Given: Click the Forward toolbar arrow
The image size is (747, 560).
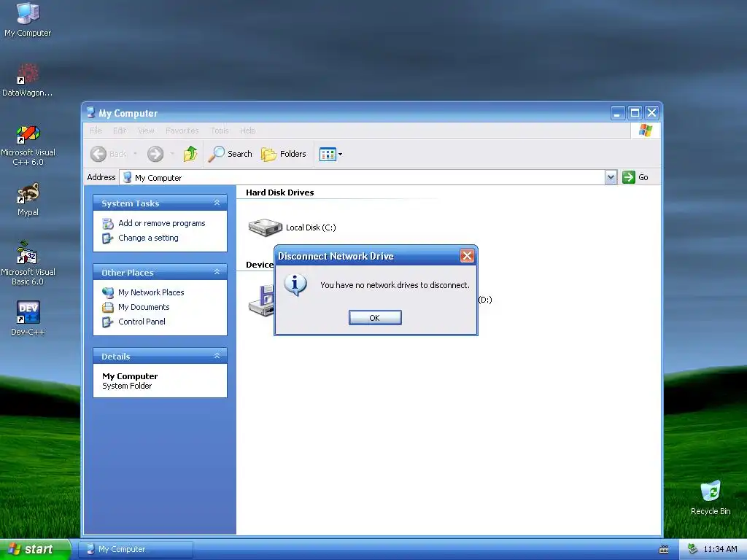Looking at the screenshot, I should pyautogui.click(x=155, y=154).
